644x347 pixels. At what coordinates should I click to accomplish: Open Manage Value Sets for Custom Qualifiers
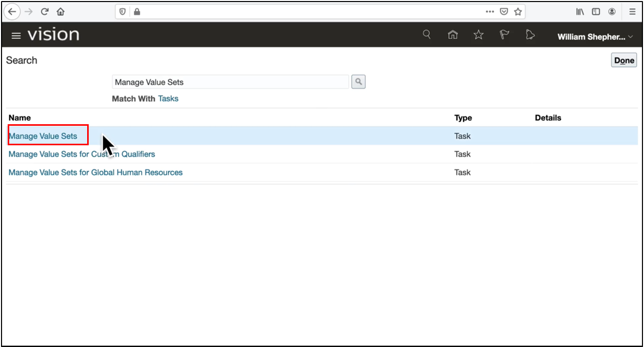tap(82, 154)
